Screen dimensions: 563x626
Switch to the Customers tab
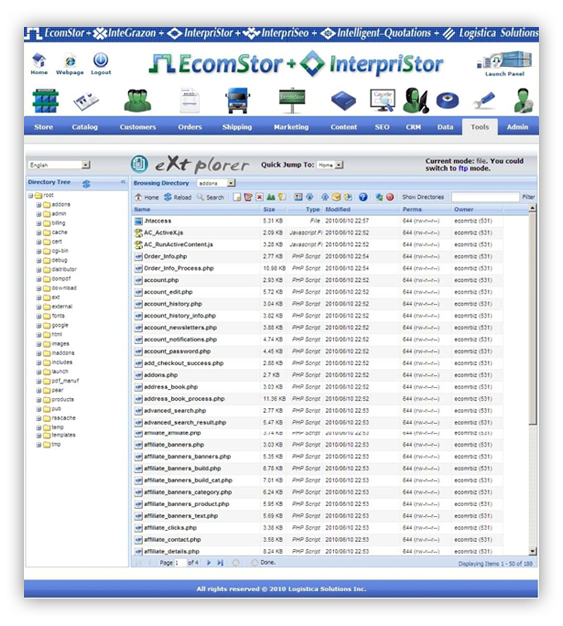(x=138, y=127)
